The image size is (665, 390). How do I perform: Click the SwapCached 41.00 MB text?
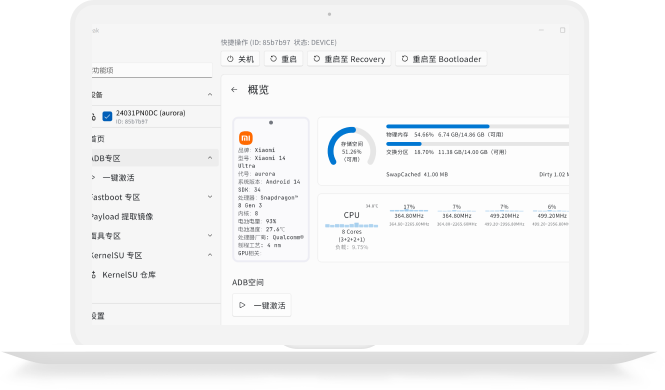[x=417, y=174]
